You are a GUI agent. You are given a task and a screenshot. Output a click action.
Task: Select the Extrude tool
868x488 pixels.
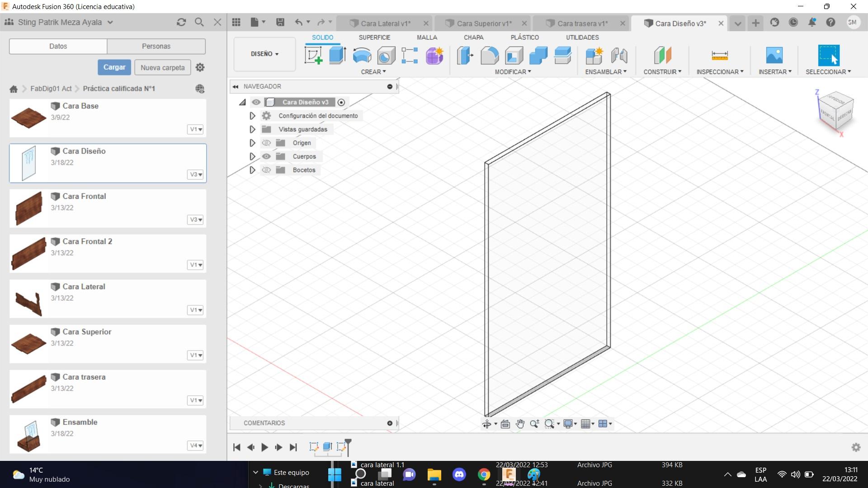coord(336,55)
